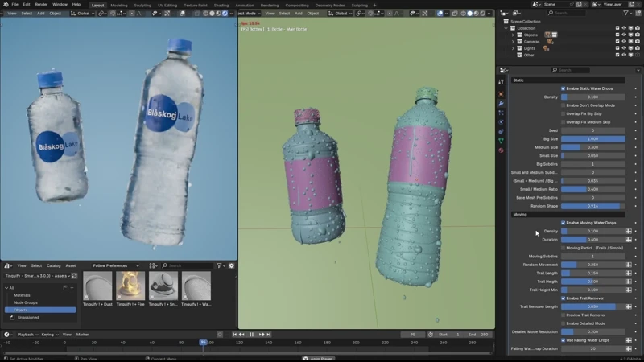Image resolution: width=644 pixels, height=362 pixels.
Task: Open the Render menu
Action: [41, 5]
